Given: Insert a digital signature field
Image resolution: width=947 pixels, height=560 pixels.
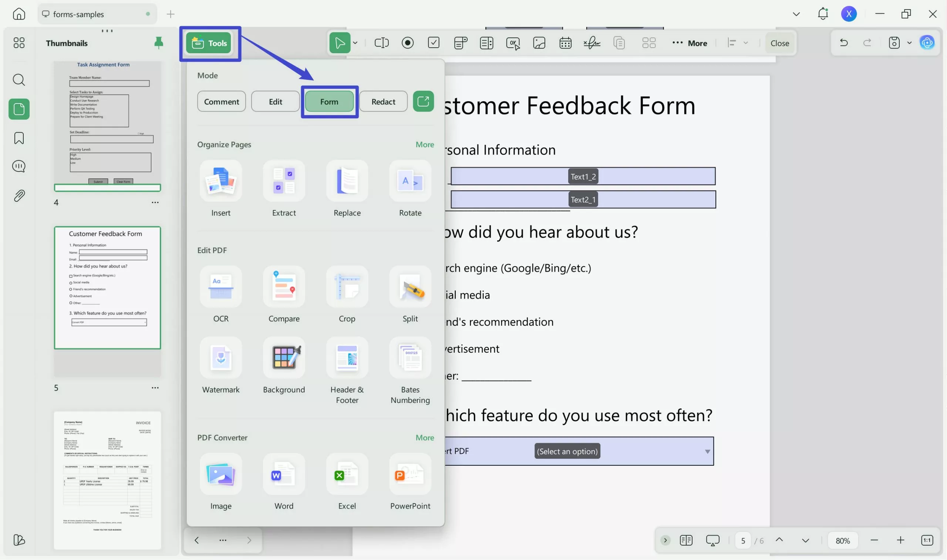Looking at the screenshot, I should point(592,43).
